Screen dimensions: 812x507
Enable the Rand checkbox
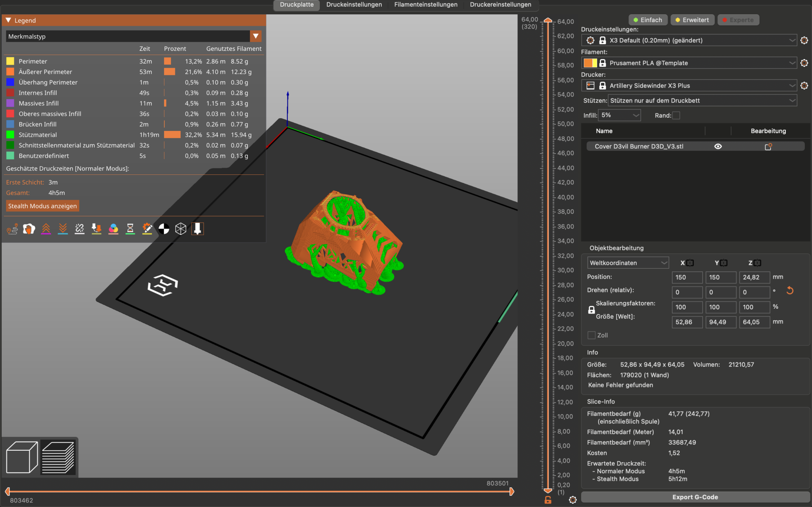coord(677,115)
